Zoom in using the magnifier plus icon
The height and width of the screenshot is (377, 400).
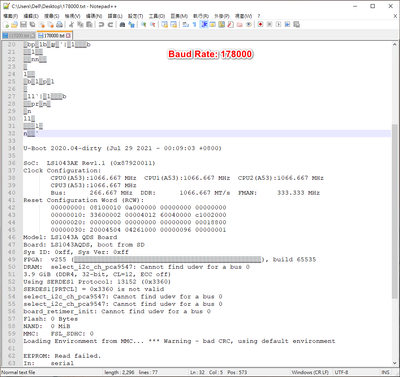pyautogui.click(x=144, y=25)
